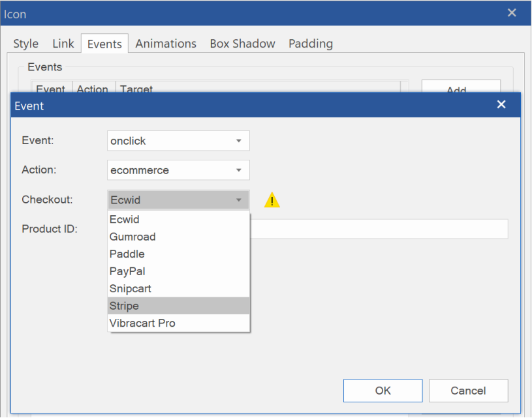Select the highlighted Stripe option
532x418 pixels.
pos(178,306)
